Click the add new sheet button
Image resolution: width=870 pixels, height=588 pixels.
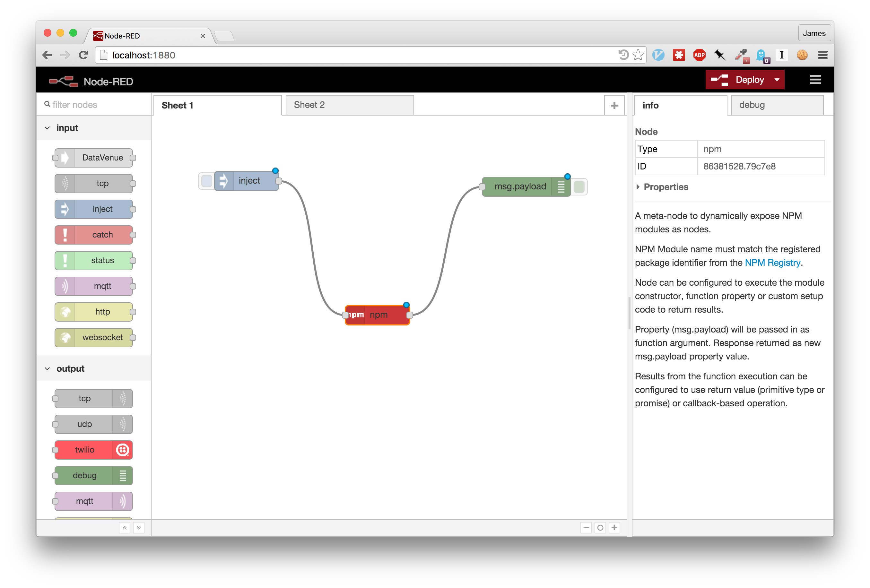614,105
